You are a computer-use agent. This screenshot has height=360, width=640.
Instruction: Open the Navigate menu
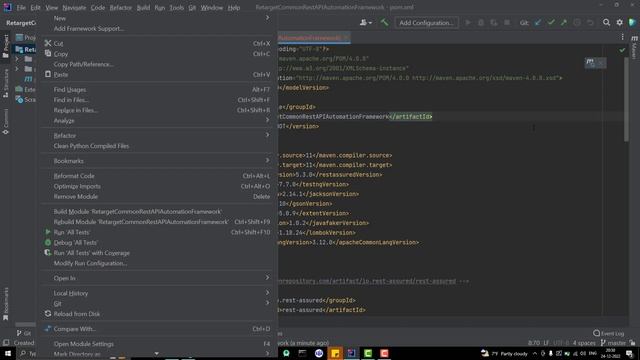coord(74,7)
